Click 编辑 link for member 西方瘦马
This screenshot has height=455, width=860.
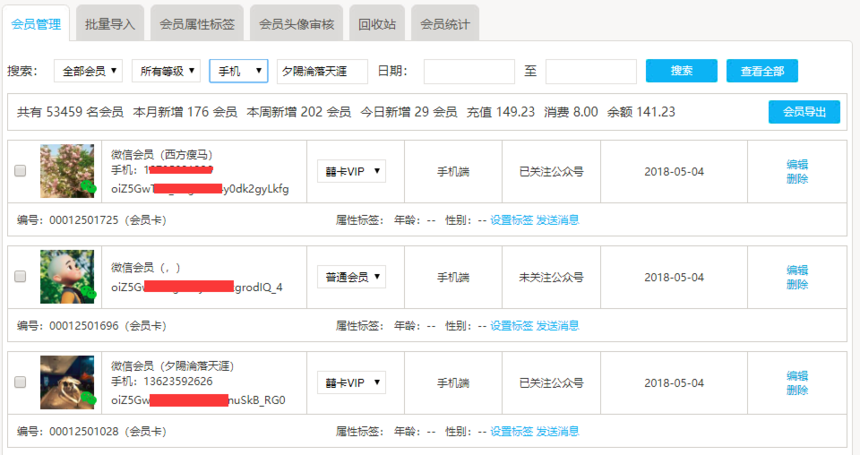(797, 164)
